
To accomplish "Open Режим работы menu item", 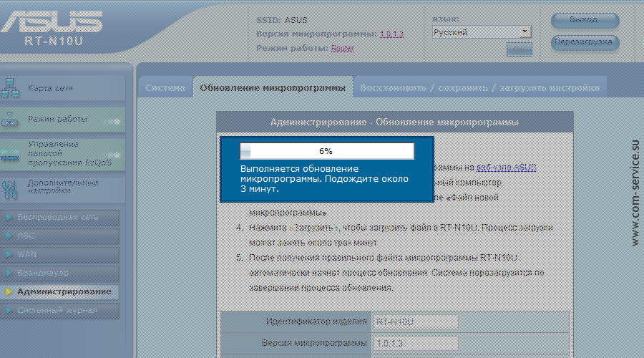I will pos(62,120).
